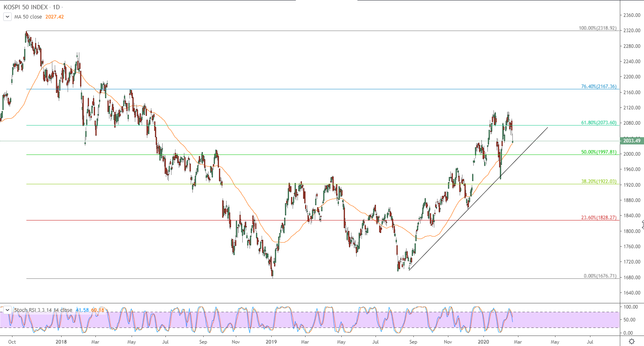Viewport: 644px width, 346px height.
Task: Click the 1800.00 price axis label
Action: 632,231
